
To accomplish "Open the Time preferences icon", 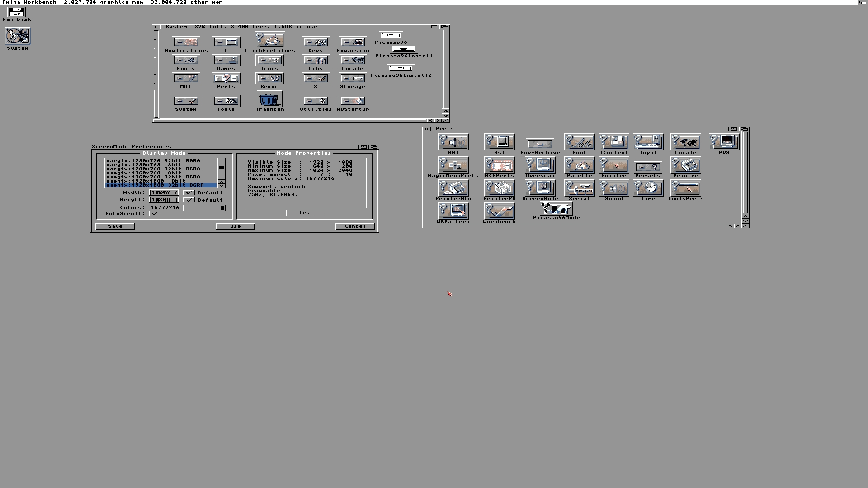I will (648, 188).
